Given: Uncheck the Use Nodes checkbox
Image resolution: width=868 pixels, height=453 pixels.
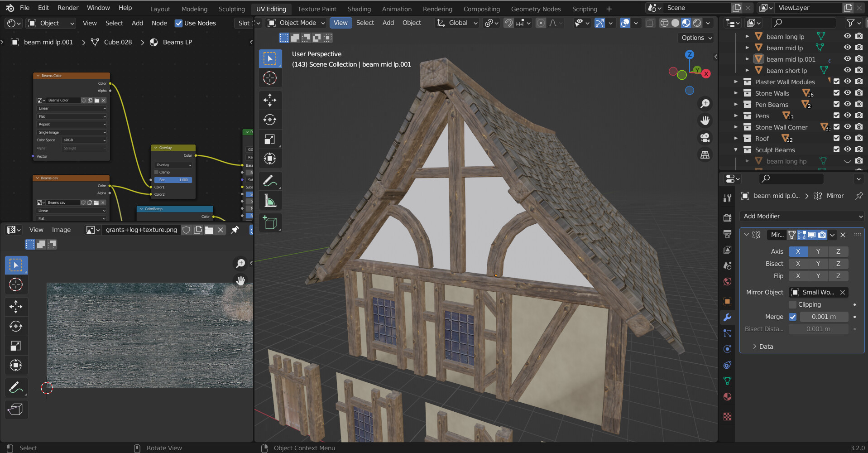Looking at the screenshot, I should pos(179,23).
